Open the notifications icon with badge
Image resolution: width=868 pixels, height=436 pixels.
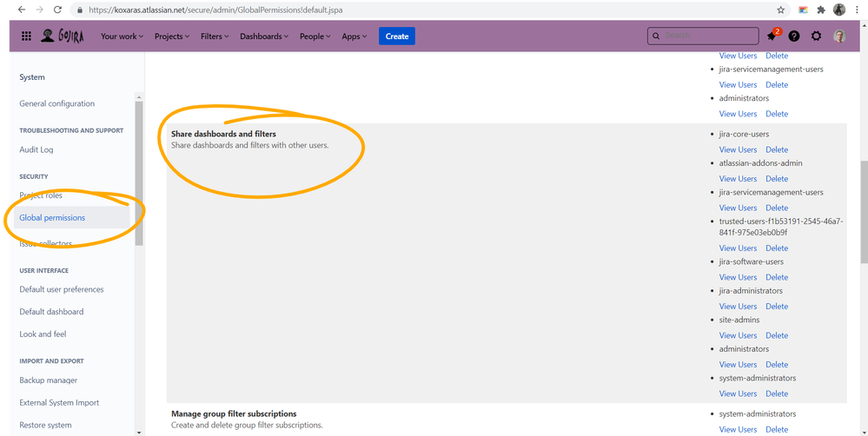[x=772, y=36]
